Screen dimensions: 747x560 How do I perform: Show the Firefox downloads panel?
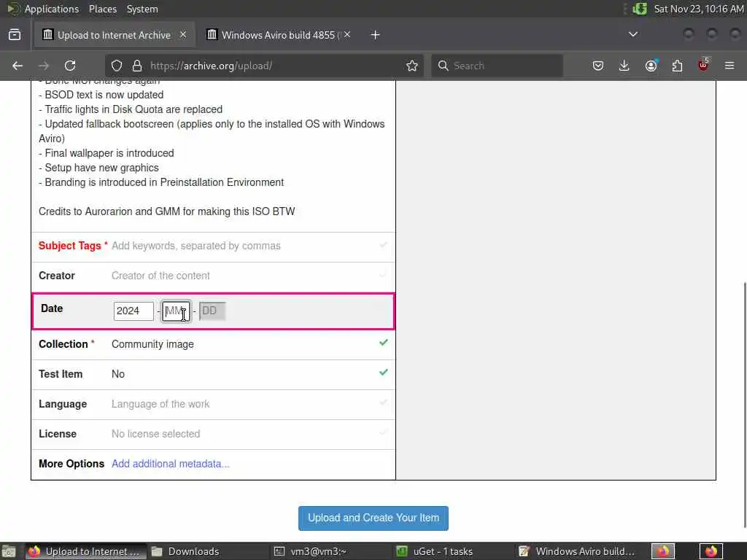(624, 66)
